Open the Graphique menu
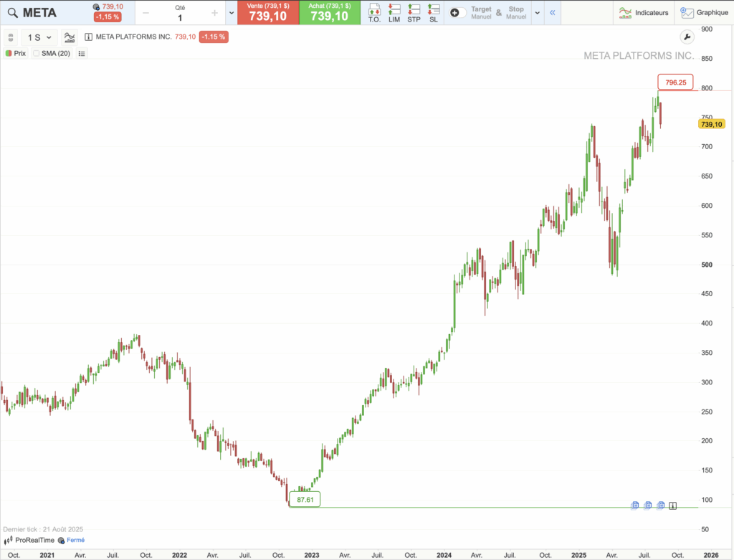 coord(704,12)
